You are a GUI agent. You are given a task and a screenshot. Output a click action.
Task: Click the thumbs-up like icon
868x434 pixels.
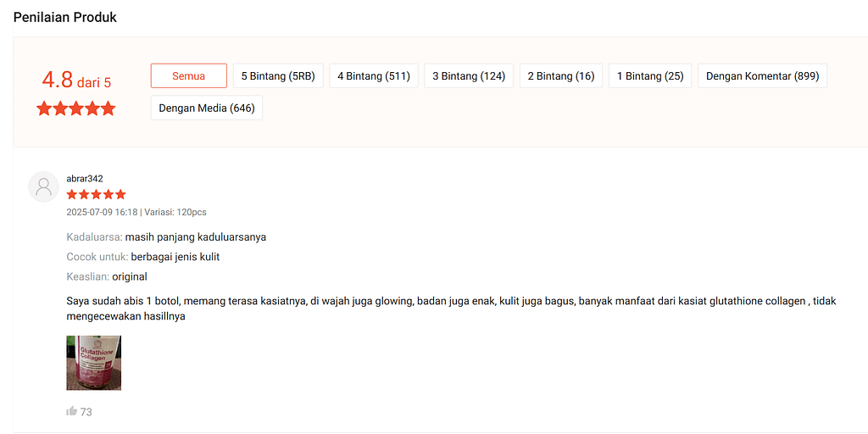click(x=71, y=411)
